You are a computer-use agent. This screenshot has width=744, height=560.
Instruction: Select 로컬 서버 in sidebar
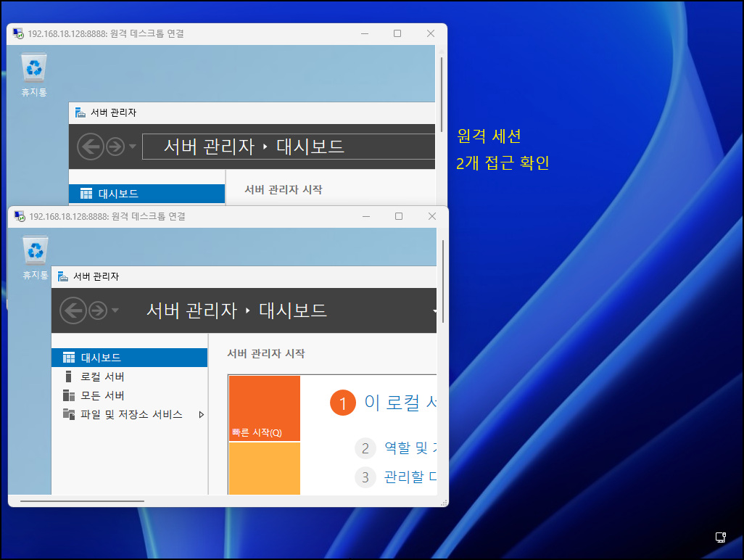click(129, 376)
